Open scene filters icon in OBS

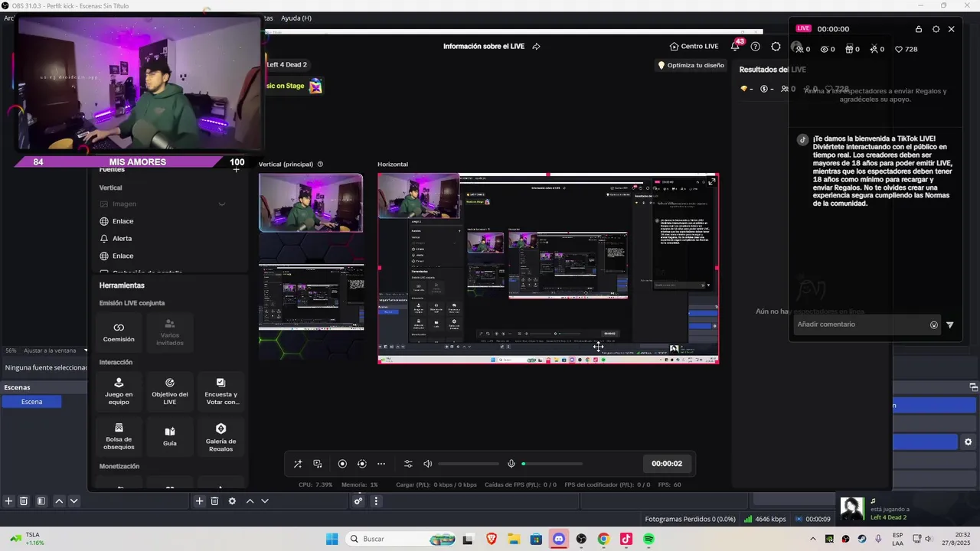pos(41,501)
